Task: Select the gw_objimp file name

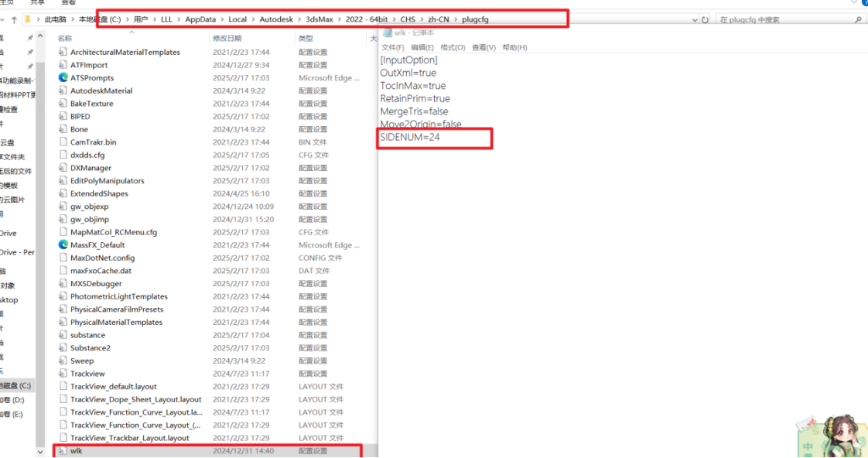Action: tap(90, 219)
